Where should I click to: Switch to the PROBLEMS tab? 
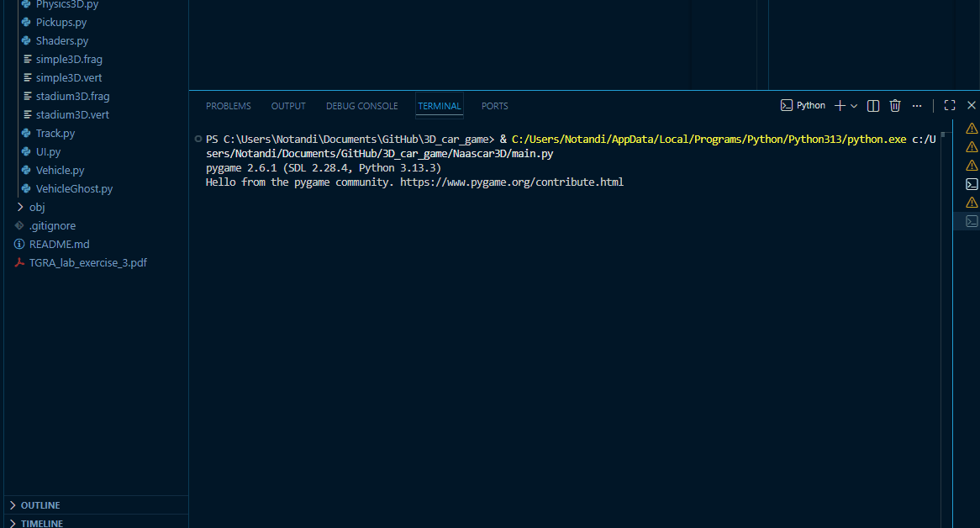coord(229,106)
